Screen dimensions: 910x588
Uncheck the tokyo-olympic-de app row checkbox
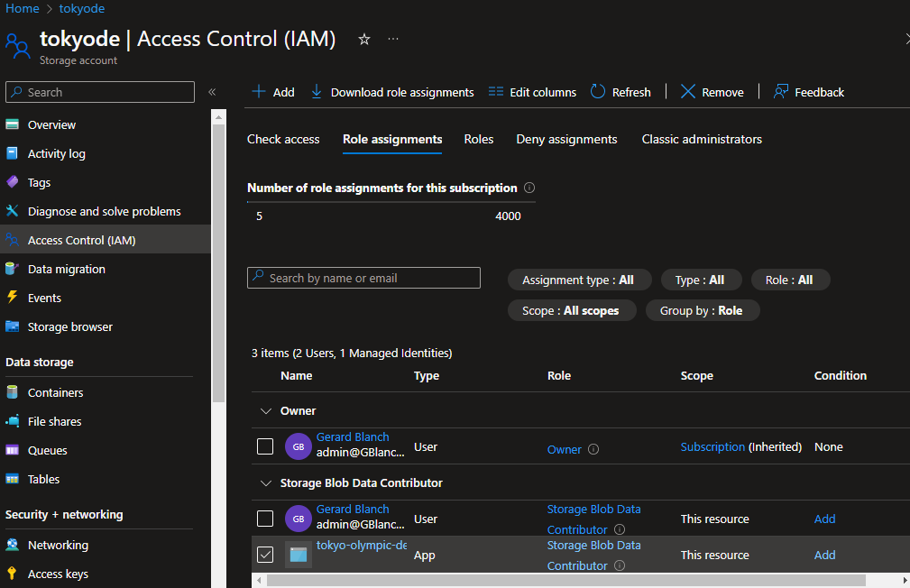click(x=265, y=555)
